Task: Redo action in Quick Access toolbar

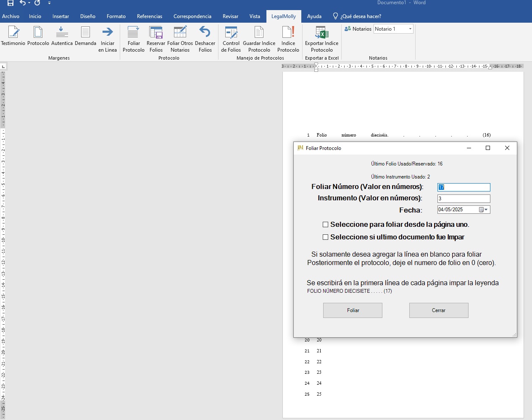Action: [37, 3]
